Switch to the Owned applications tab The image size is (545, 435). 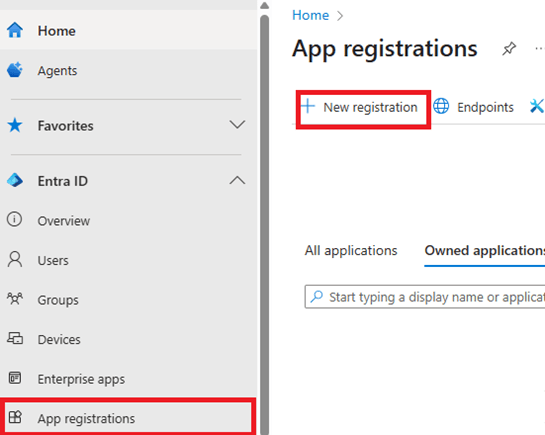(485, 251)
